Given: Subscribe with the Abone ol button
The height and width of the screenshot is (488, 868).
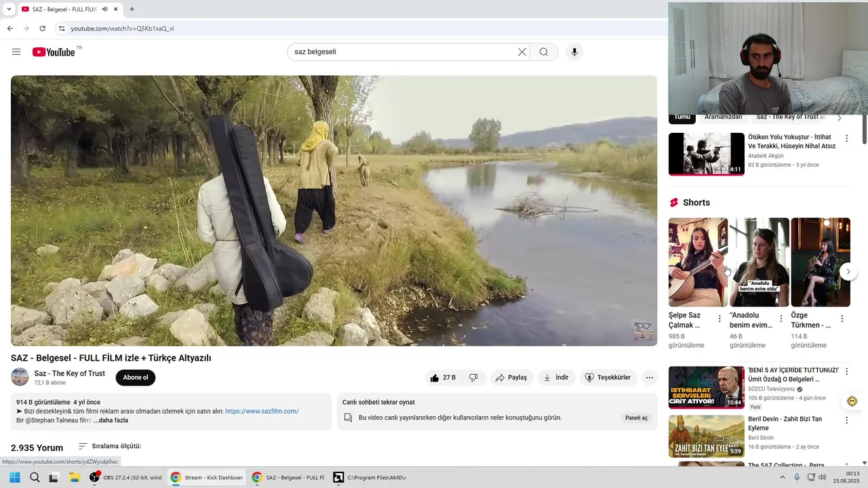Looking at the screenshot, I should click(x=136, y=378).
